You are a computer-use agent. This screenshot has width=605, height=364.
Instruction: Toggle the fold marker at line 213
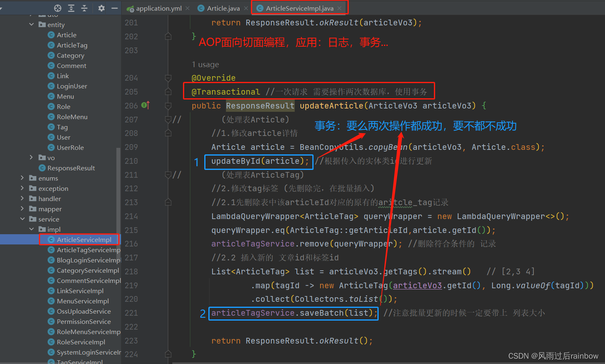tap(168, 202)
